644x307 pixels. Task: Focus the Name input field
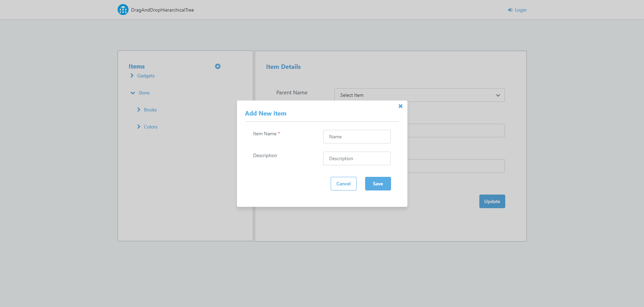357,137
